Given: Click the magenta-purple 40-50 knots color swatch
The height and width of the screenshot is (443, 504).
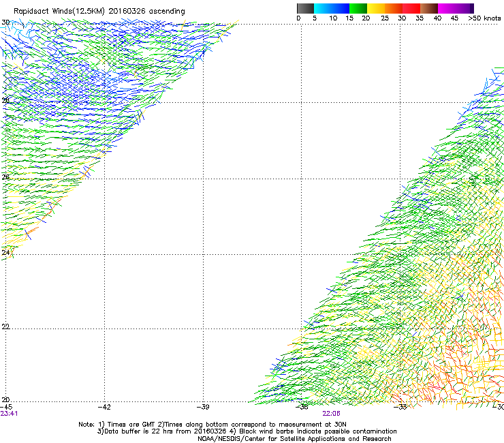Looking at the screenshot, I should [x=456, y=8].
